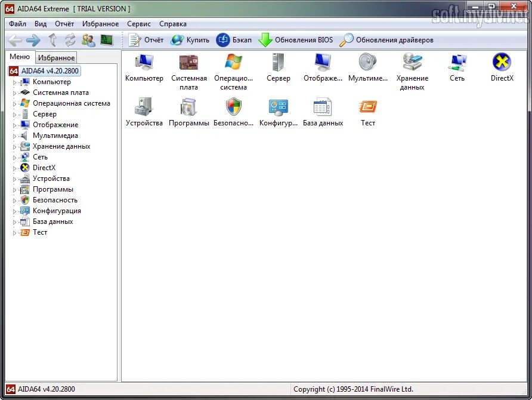532x400 pixels.
Task: Select Конфигурация in the tree
Action: 57,211
